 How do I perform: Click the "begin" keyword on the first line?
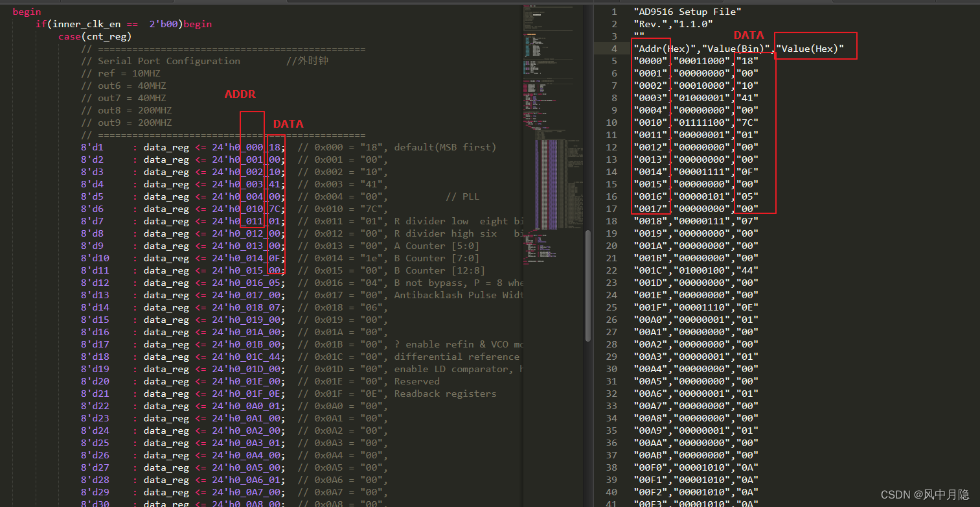[x=27, y=12]
